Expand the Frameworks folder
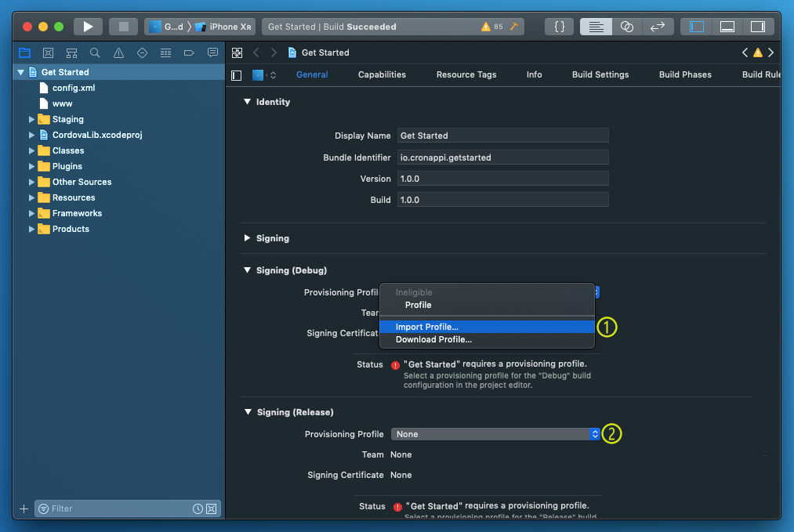Viewport: 794px width, 532px height. tap(31, 214)
